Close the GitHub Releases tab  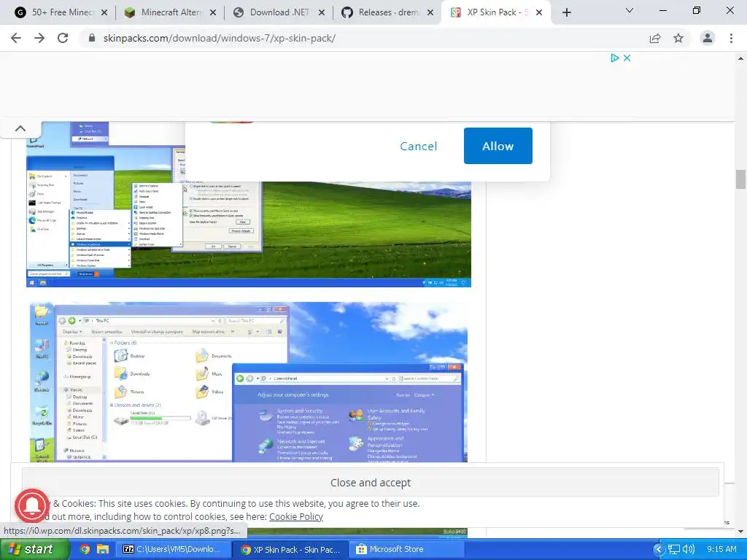tap(430, 12)
